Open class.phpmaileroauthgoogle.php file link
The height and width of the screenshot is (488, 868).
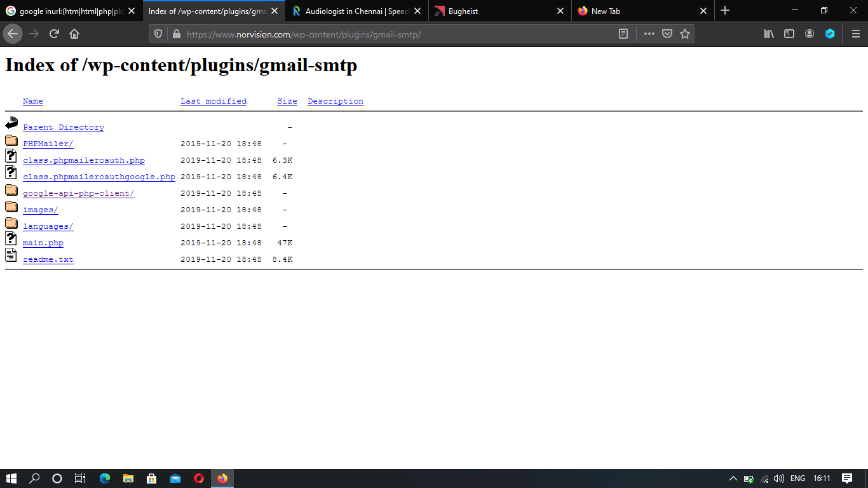[x=99, y=177]
